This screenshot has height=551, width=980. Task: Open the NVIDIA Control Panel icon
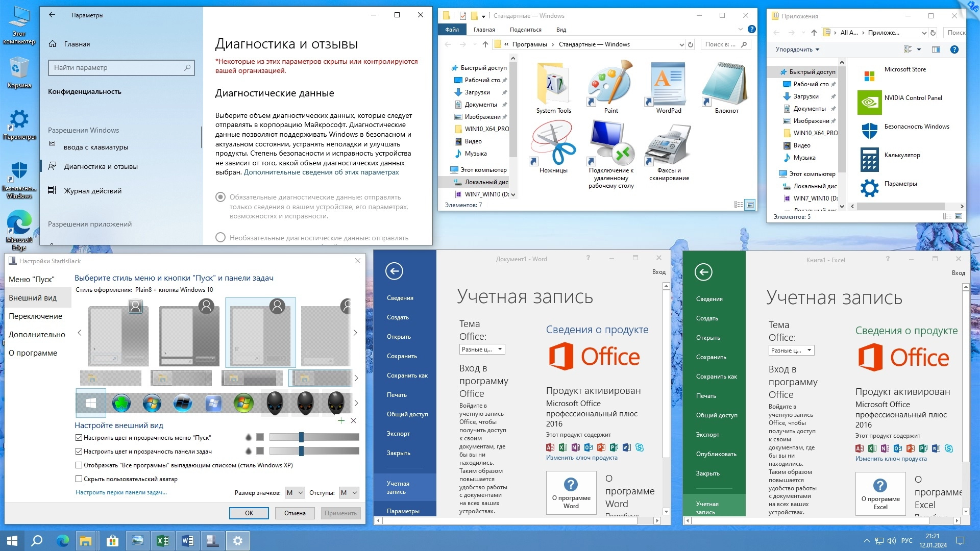[x=869, y=102]
